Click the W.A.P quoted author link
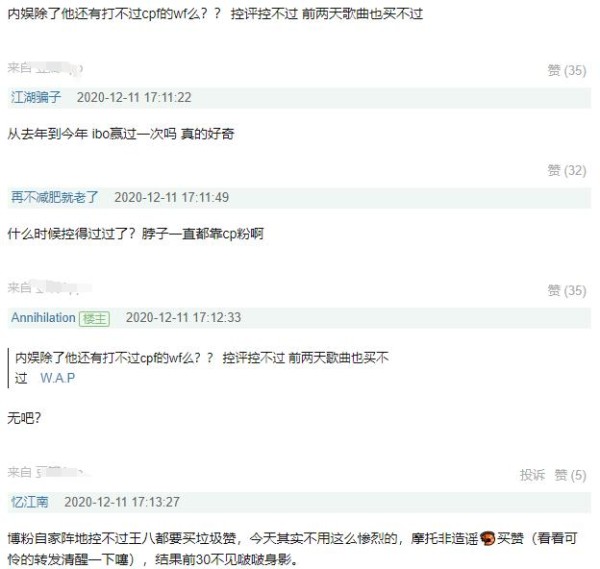This screenshot has width=600, height=569. 58,378
